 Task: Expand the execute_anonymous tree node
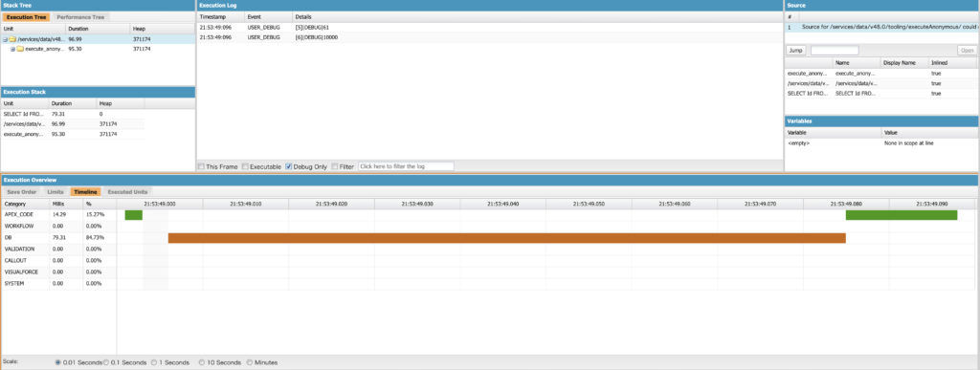(12, 49)
